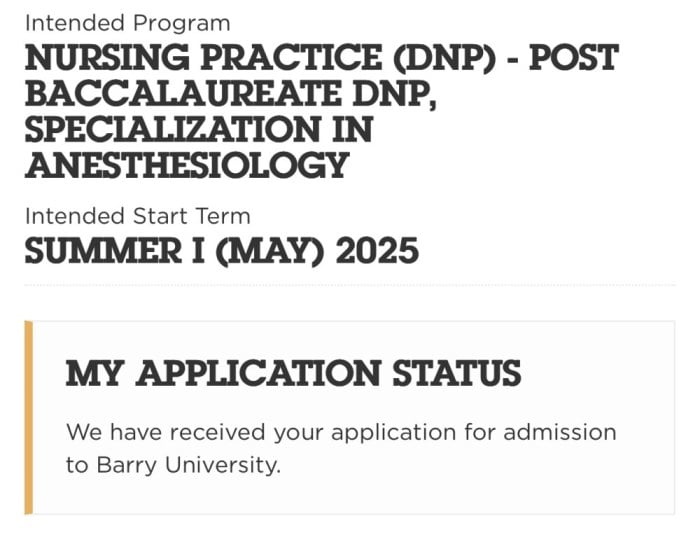Viewport: 700px width, 556px height.
Task: Click the "(DNP)" abbreviation in the first title line
Action: point(444,58)
